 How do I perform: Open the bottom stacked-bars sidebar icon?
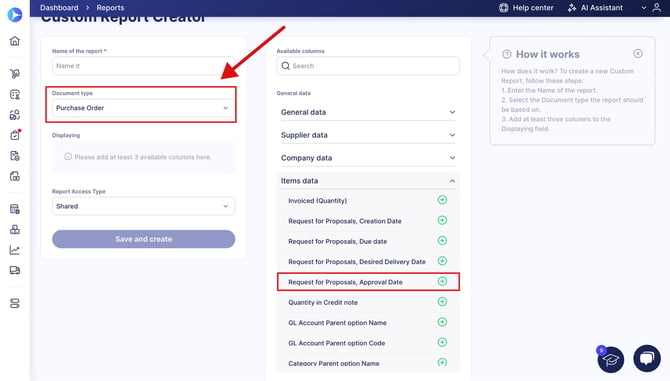pos(15,303)
